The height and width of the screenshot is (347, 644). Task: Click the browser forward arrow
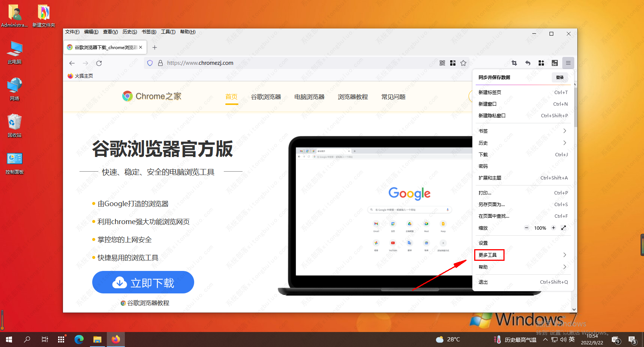[x=85, y=63]
